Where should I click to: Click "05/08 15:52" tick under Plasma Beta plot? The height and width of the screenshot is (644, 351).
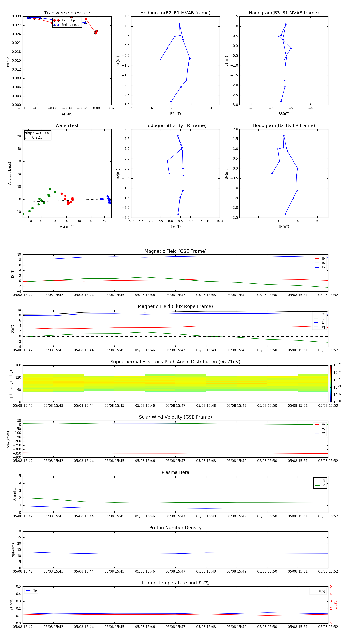pyautogui.click(x=328, y=516)
